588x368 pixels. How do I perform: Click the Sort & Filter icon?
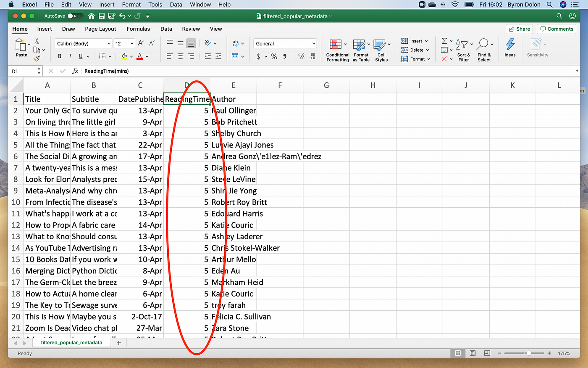[464, 50]
